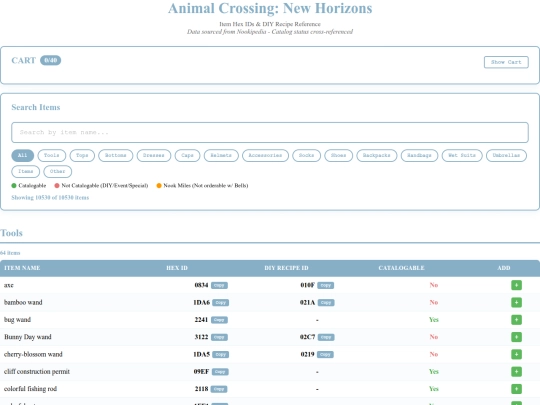
Task: Copy cherry-blossom wand hex ID 1DA5
Action: click(x=220, y=354)
